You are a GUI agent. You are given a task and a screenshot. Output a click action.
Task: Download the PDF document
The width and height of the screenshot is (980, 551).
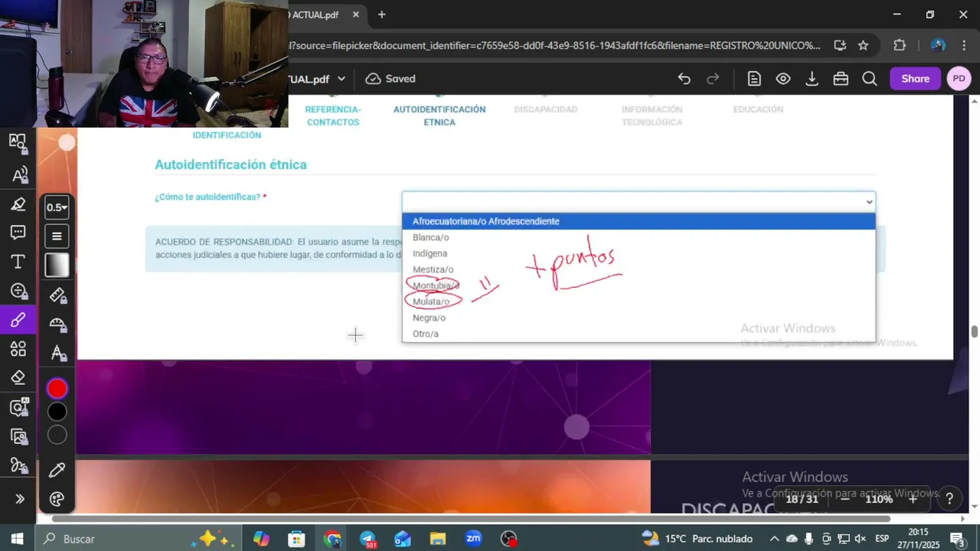pos(812,79)
